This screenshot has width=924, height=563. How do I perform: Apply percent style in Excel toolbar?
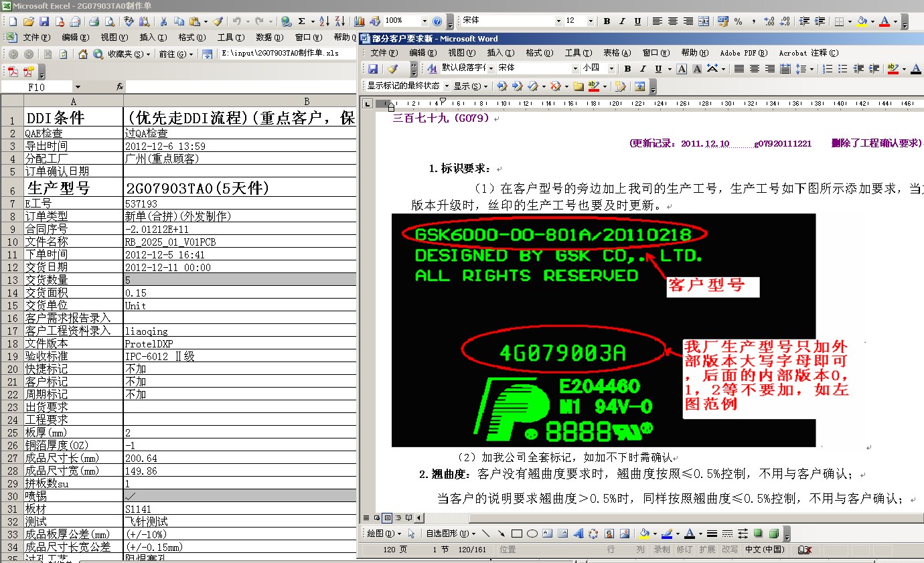tap(738, 21)
